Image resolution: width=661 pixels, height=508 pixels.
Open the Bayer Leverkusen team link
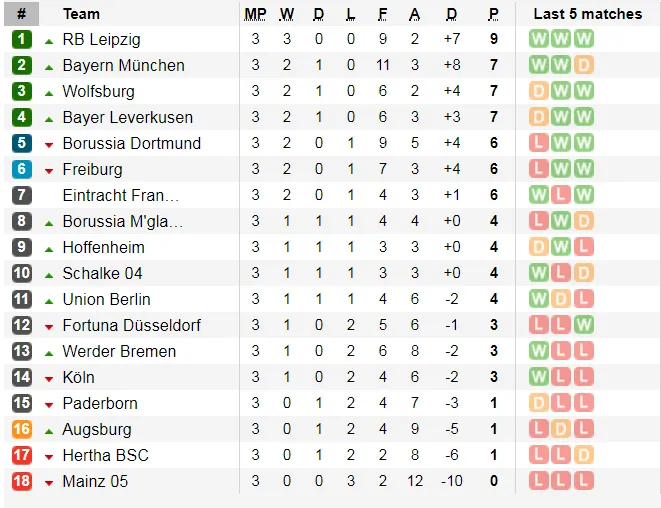[x=127, y=118]
